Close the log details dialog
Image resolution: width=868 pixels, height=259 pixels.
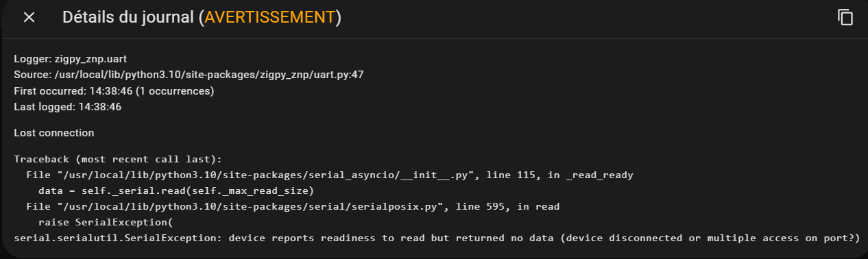pyautogui.click(x=29, y=18)
